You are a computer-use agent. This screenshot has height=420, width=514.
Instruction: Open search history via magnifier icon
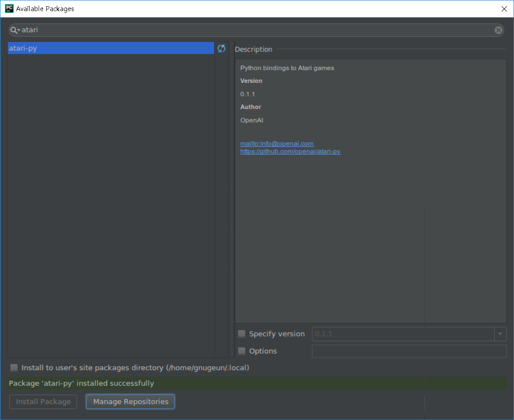pos(15,30)
